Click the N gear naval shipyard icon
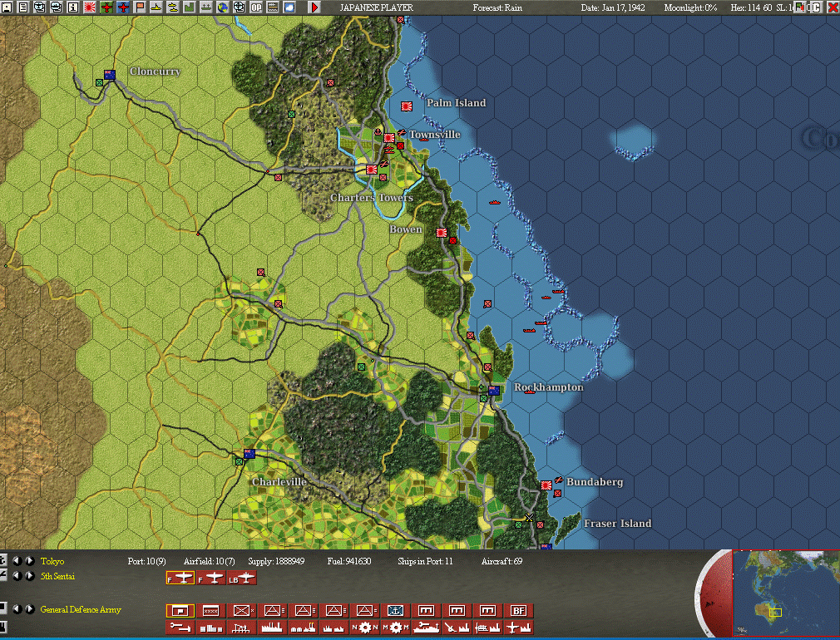This screenshot has height=640, width=840. (x=364, y=628)
